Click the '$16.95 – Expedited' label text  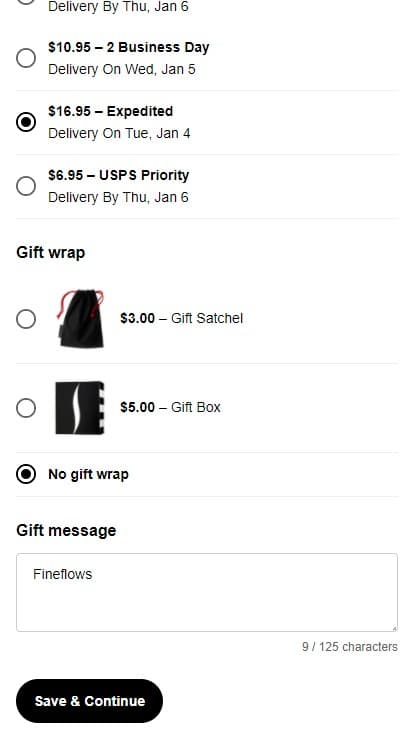(x=110, y=111)
